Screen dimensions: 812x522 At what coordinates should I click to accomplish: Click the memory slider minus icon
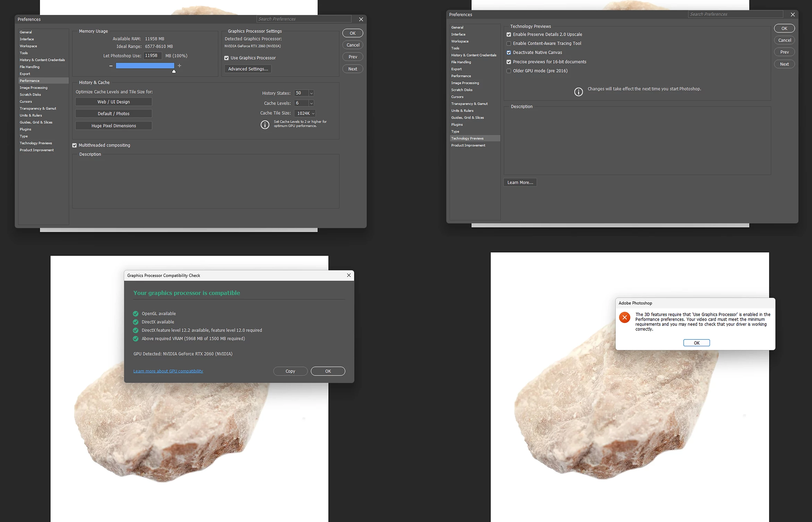pos(111,66)
